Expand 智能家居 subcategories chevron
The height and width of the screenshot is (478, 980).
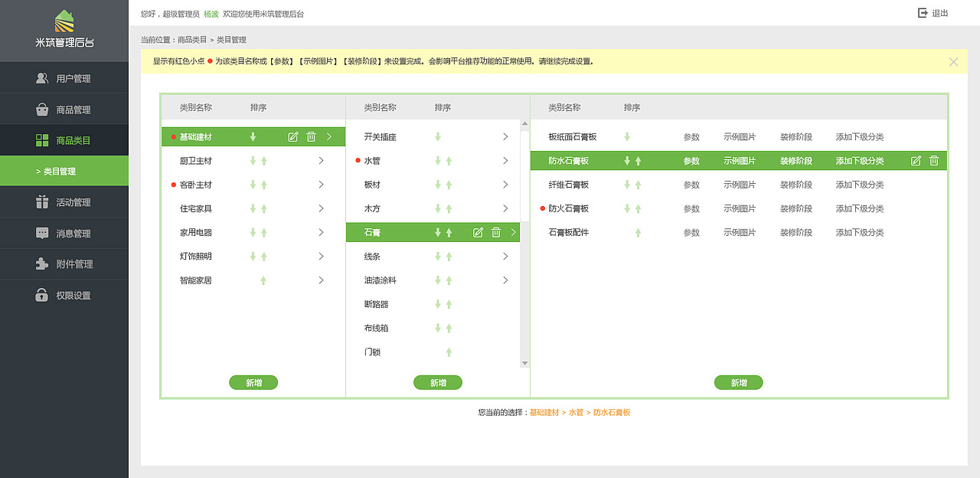(x=321, y=280)
